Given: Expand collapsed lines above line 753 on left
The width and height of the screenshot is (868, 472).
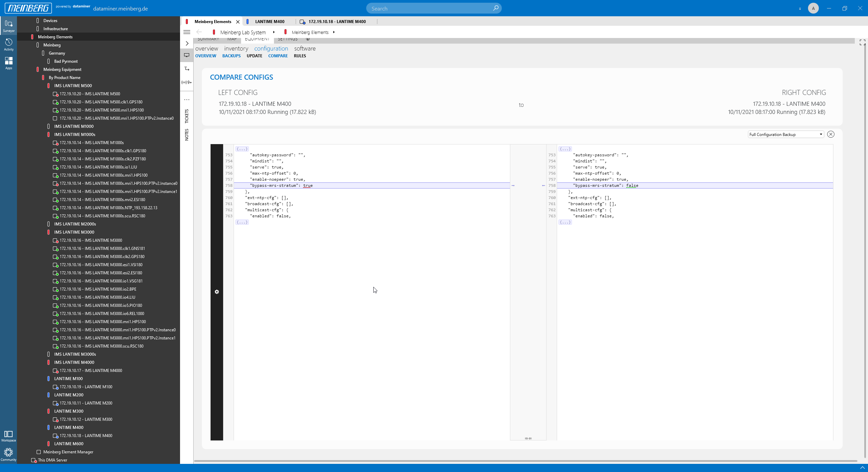Looking at the screenshot, I should click(242, 149).
